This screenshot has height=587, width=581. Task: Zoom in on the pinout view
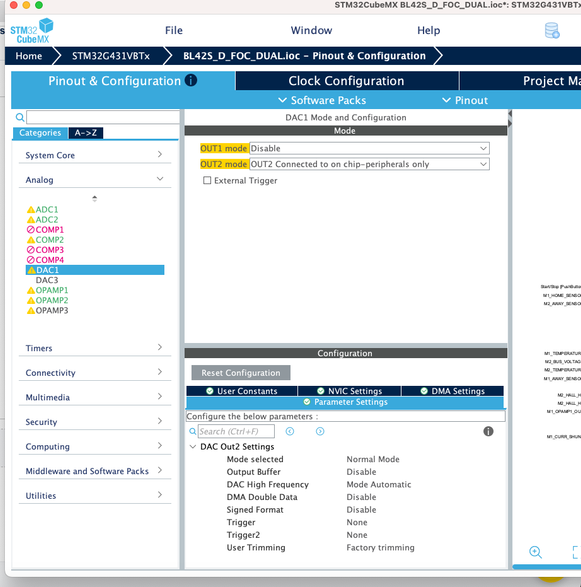pos(535,552)
